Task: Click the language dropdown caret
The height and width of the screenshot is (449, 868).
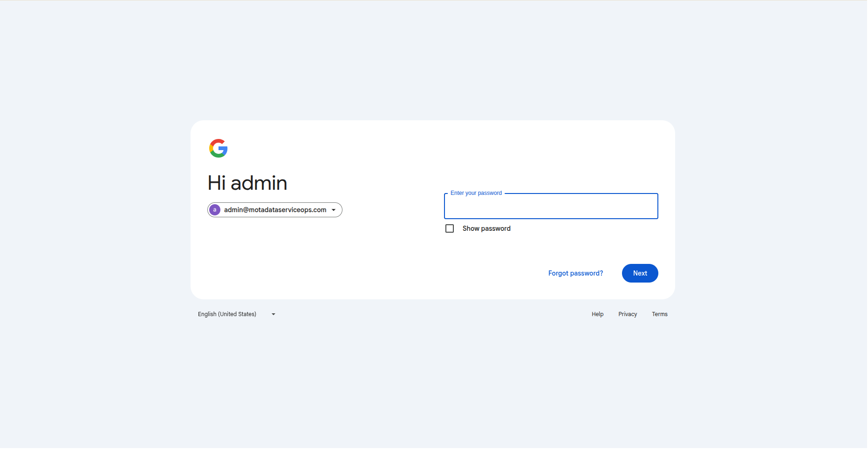Action: click(x=273, y=314)
